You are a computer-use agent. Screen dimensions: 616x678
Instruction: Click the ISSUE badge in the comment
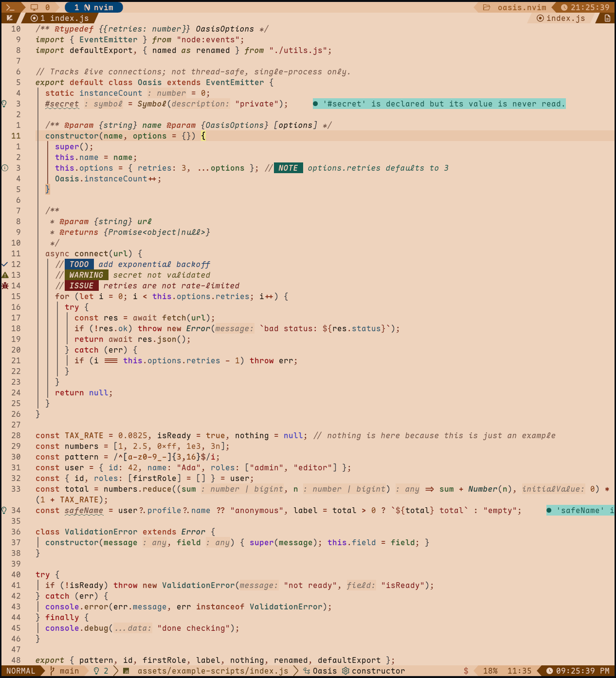pyautogui.click(x=82, y=285)
